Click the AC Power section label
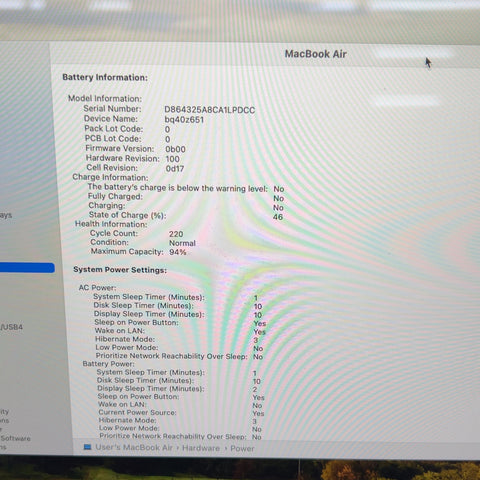This screenshot has width=480, height=480. point(97,287)
